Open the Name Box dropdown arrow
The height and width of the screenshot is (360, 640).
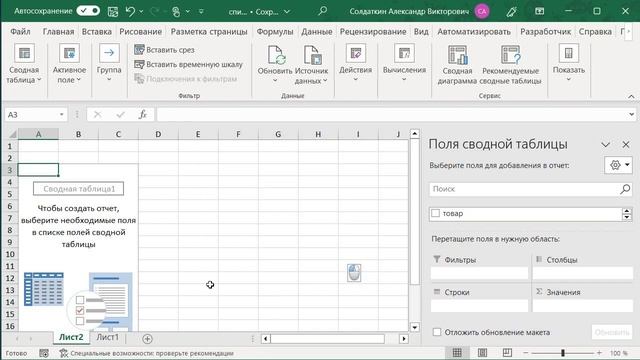click(x=62, y=115)
